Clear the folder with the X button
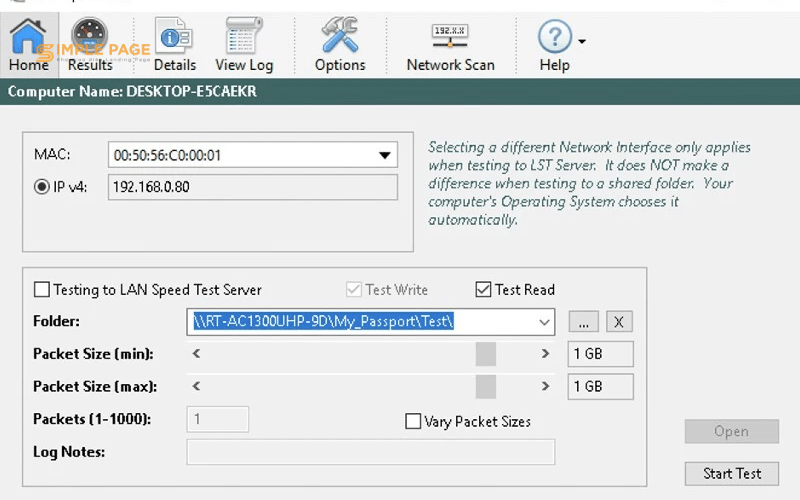Viewport: 800px width, 500px height. coord(619,322)
